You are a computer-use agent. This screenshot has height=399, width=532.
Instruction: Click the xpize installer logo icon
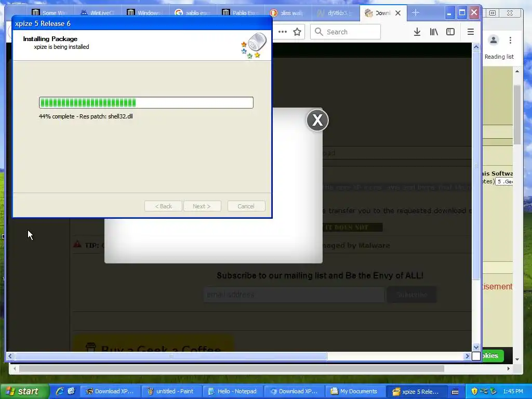point(254,46)
